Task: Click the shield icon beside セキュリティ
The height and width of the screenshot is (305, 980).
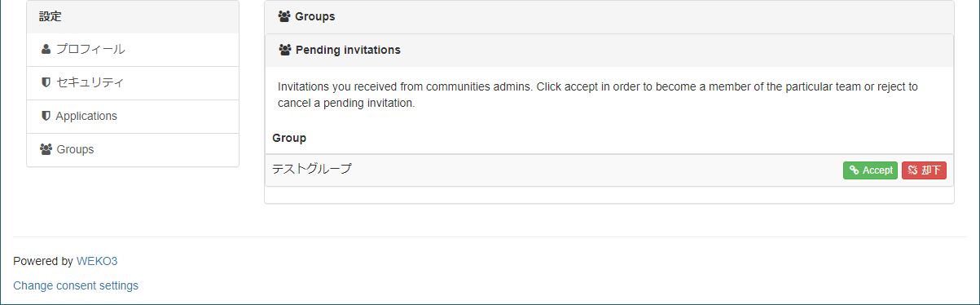Action: coord(46,82)
